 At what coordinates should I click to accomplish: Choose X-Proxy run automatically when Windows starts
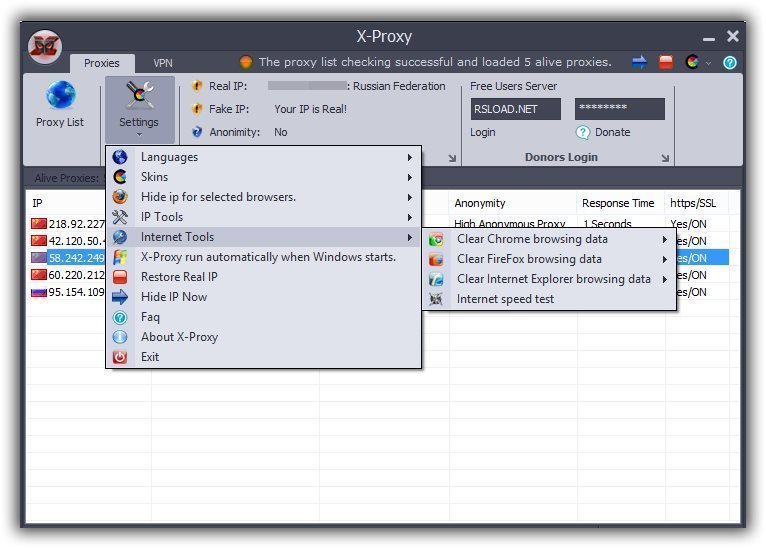pos(263,257)
